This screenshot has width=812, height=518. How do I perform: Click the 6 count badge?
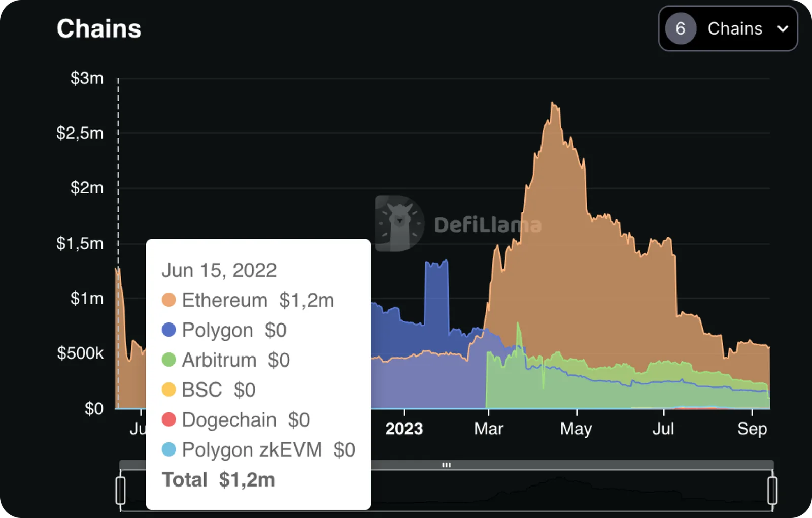681,28
